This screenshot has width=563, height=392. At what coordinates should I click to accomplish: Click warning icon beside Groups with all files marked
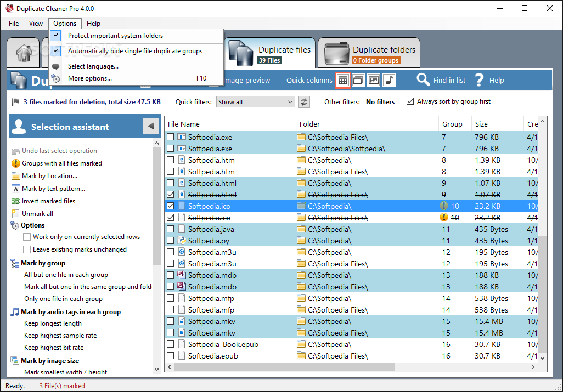coord(15,163)
